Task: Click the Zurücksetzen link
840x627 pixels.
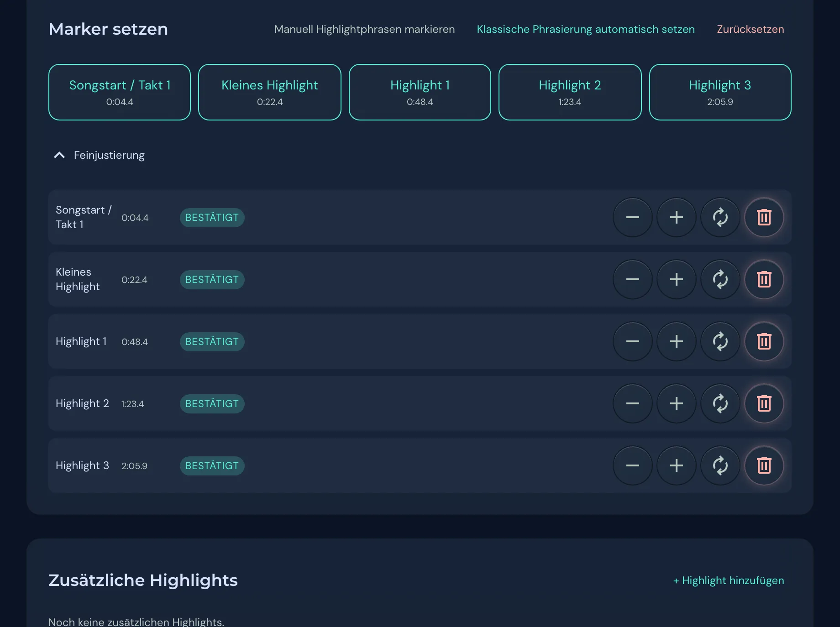Action: (x=750, y=29)
